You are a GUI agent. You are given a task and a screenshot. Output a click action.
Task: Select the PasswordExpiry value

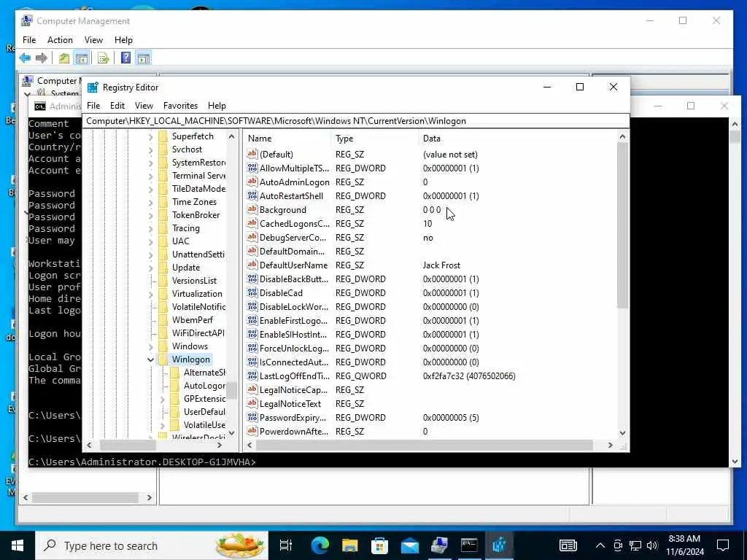tap(293, 418)
